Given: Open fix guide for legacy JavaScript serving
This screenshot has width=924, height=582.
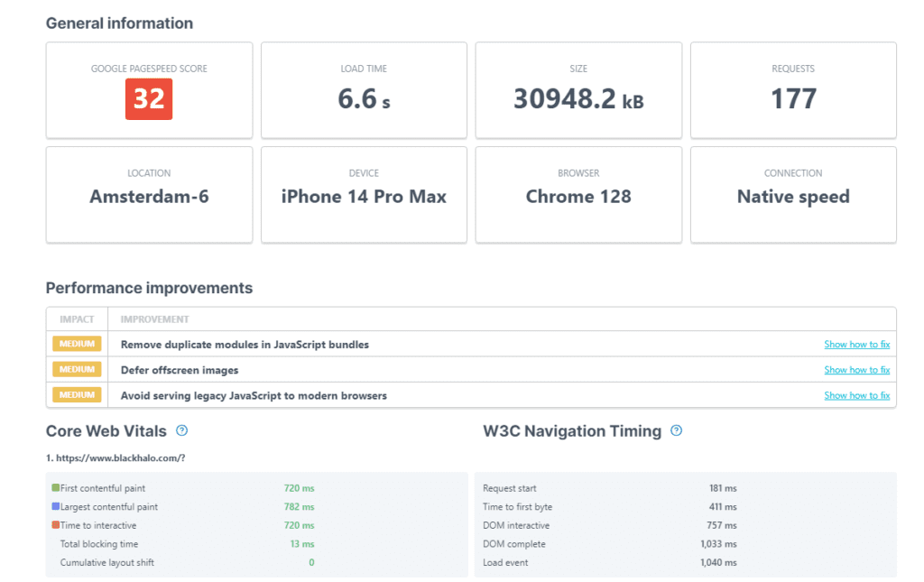Looking at the screenshot, I should [x=856, y=394].
